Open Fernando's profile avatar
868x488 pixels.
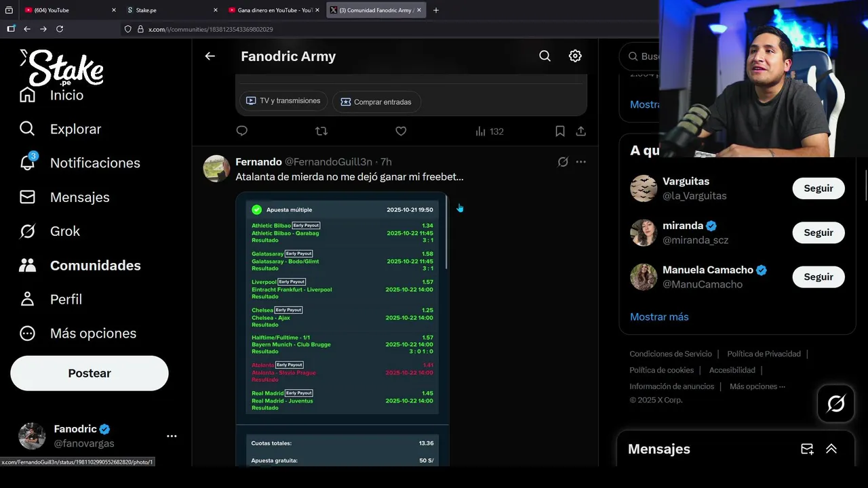point(216,169)
